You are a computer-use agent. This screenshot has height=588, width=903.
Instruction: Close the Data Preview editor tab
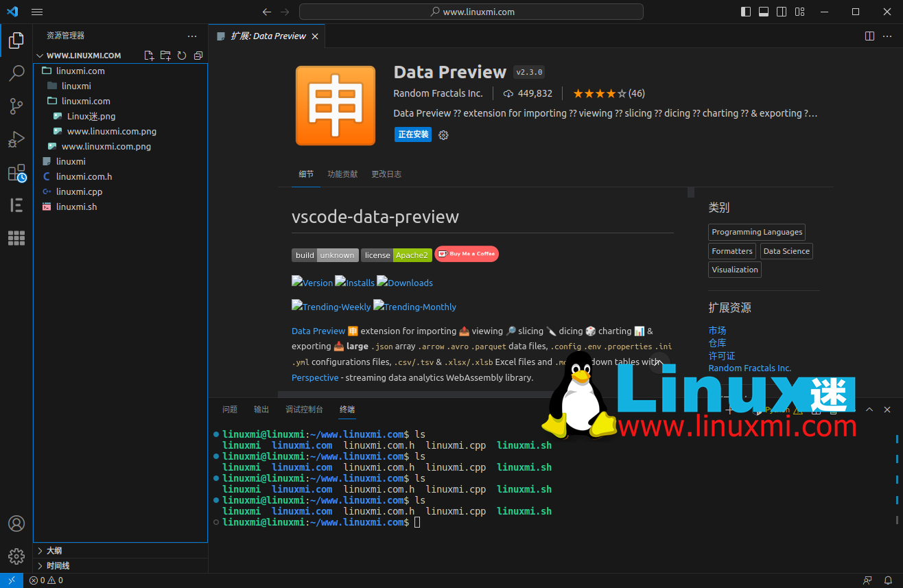315,36
